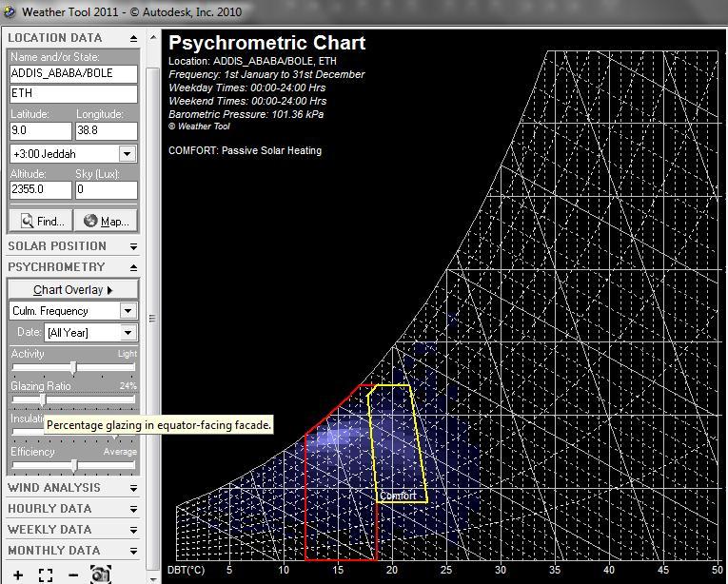Click the COMFORT: Passive Solar Heating text

pyautogui.click(x=245, y=150)
